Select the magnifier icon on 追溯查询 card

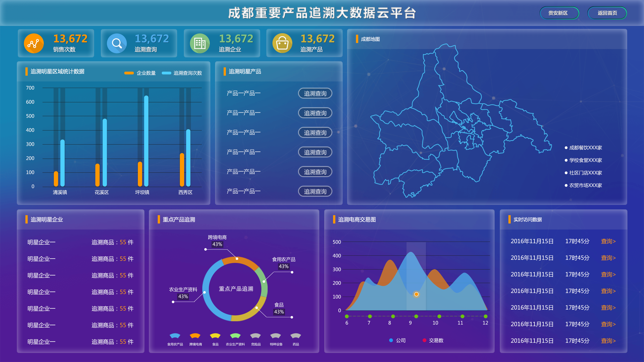(117, 43)
